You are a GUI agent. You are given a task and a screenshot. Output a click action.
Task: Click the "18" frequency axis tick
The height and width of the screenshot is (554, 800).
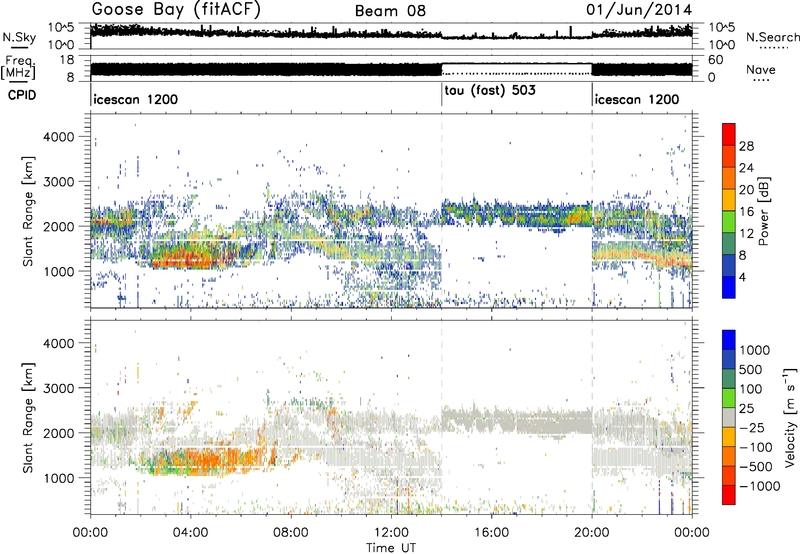[67, 60]
